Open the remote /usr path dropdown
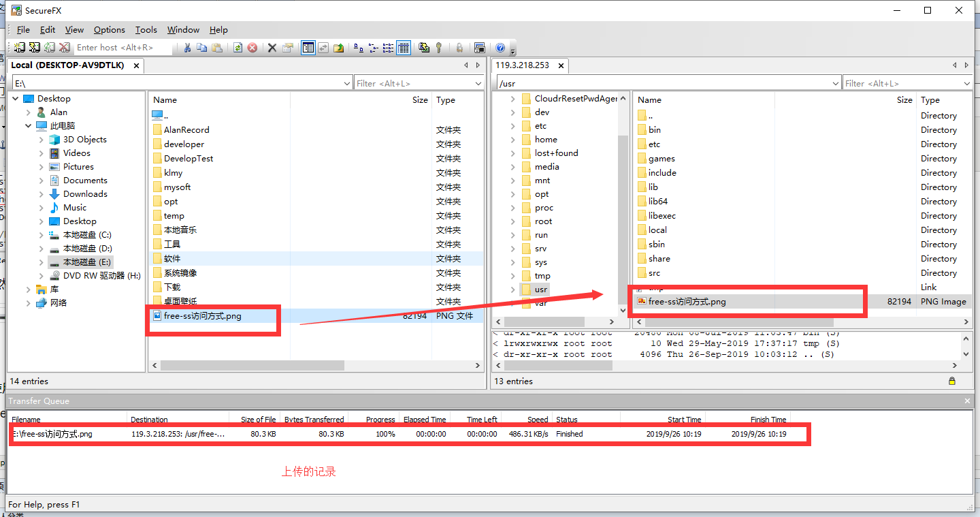Viewport: 980px width, 517px height. click(x=836, y=84)
